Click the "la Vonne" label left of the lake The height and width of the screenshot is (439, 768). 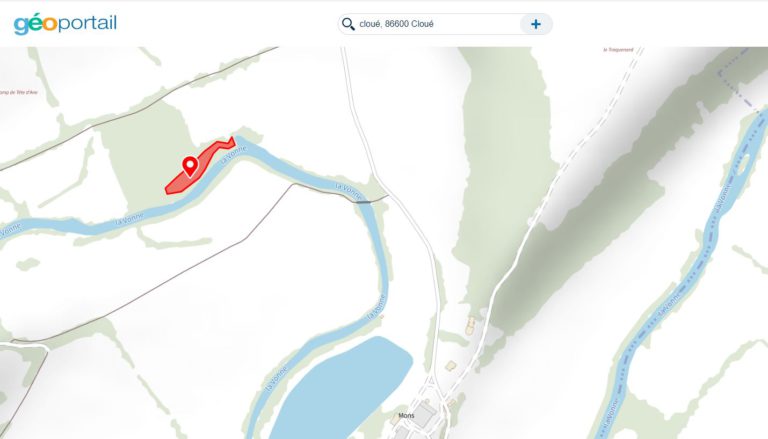point(276,379)
